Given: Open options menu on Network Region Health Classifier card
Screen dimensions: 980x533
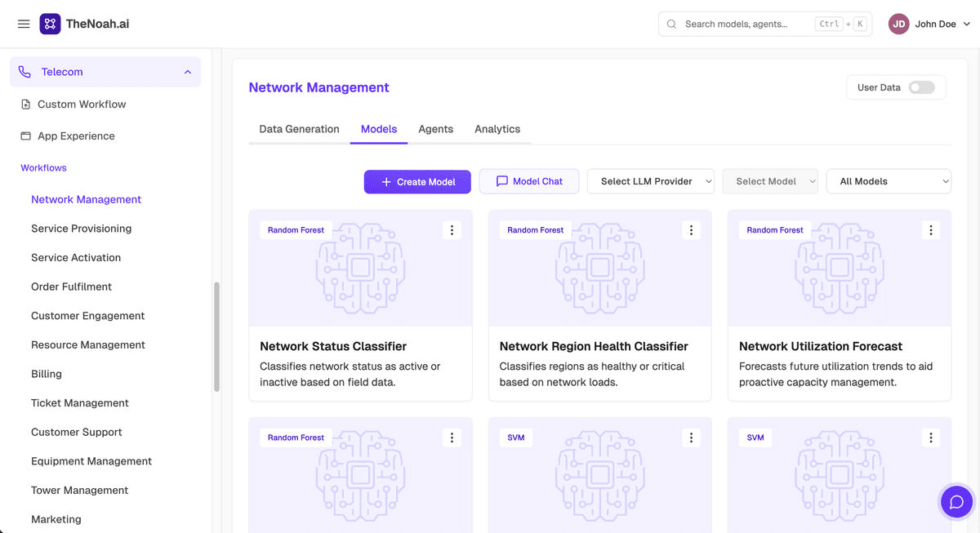Looking at the screenshot, I should tap(691, 230).
